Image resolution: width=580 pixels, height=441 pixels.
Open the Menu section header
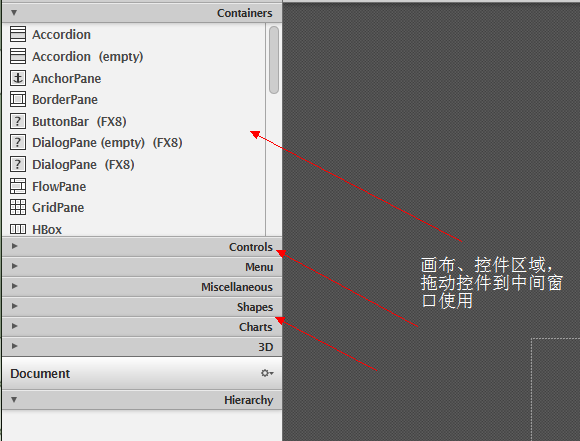[x=142, y=267]
